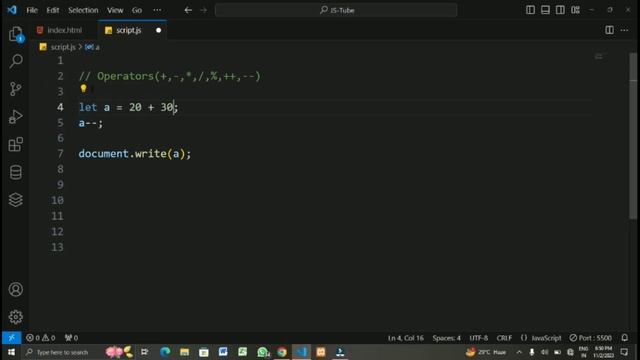This screenshot has width=640, height=360.
Task: Open Google Chrome from taskbar
Action: [x=282, y=352]
